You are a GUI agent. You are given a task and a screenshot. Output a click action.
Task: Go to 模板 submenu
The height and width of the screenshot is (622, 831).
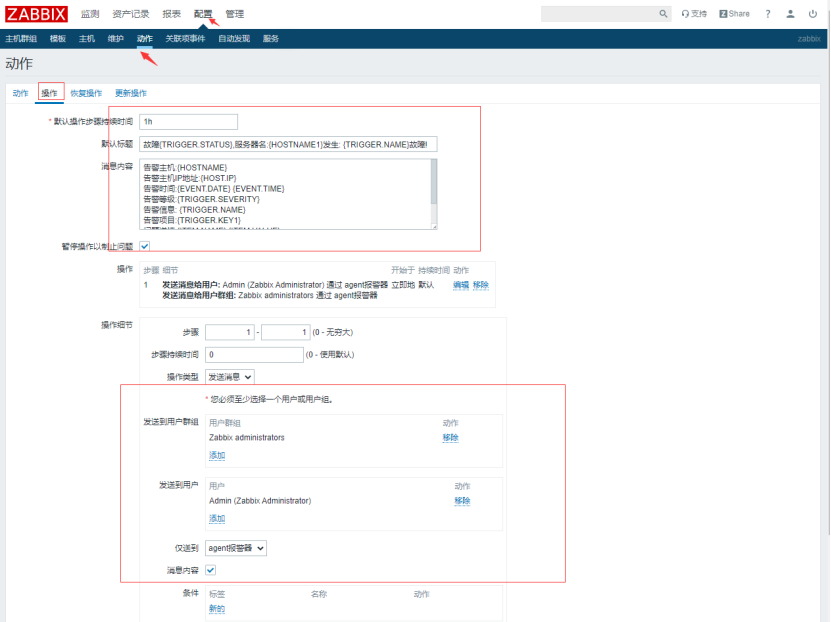point(58,39)
